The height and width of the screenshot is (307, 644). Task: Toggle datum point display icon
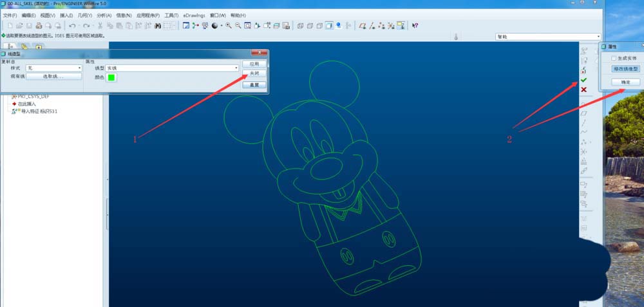[381, 26]
